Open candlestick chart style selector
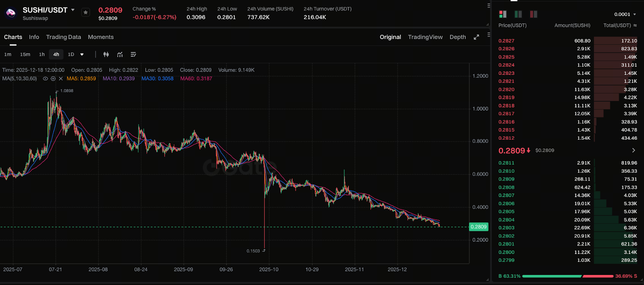 click(106, 54)
